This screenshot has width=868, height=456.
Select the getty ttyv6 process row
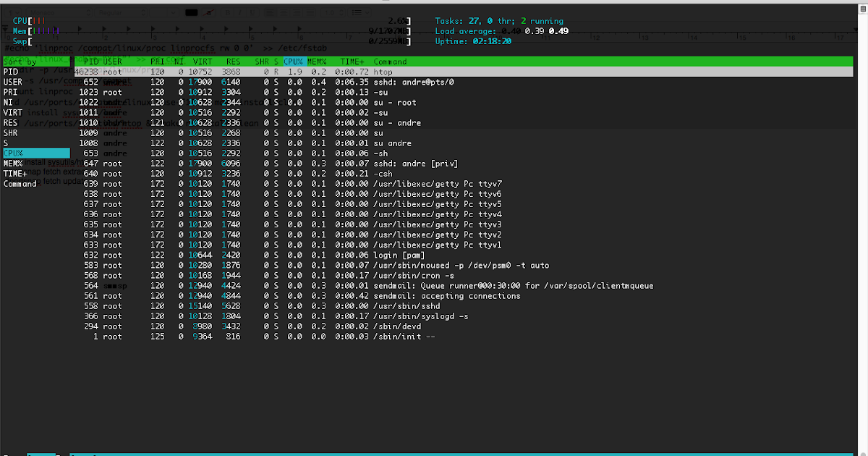(463, 194)
